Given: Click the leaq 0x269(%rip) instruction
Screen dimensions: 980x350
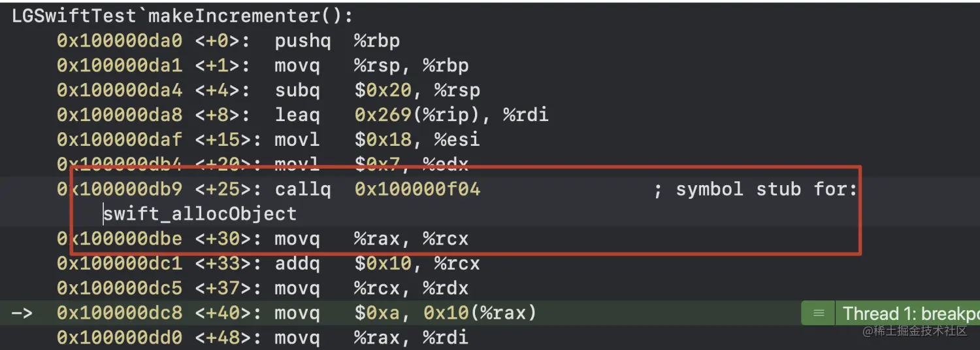Looking at the screenshot, I should point(412,115).
